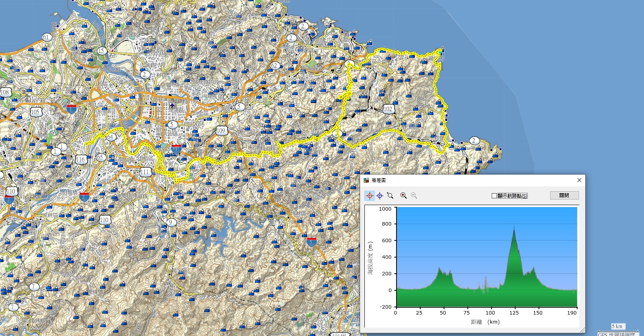Click the route 105 highway shield
This screenshot has width=644, height=336.
[35, 112]
